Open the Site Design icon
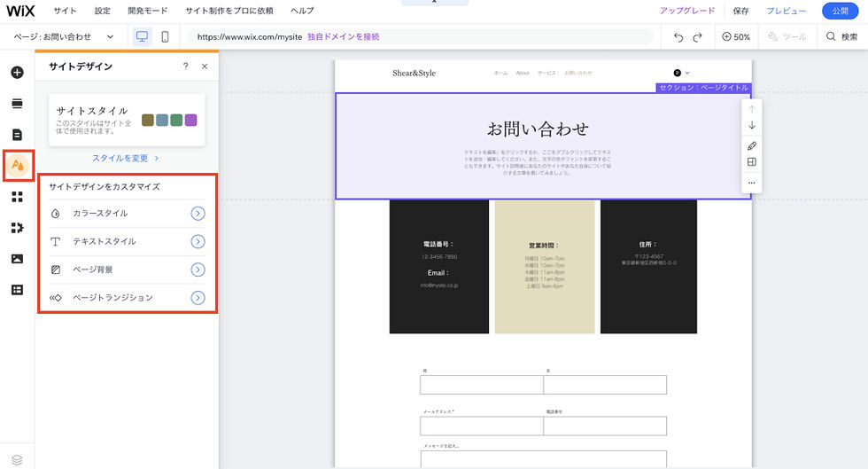The width and height of the screenshot is (868, 469). click(x=18, y=165)
